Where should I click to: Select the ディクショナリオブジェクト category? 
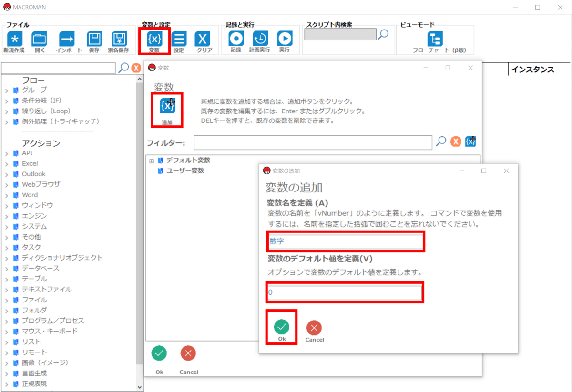coord(62,258)
